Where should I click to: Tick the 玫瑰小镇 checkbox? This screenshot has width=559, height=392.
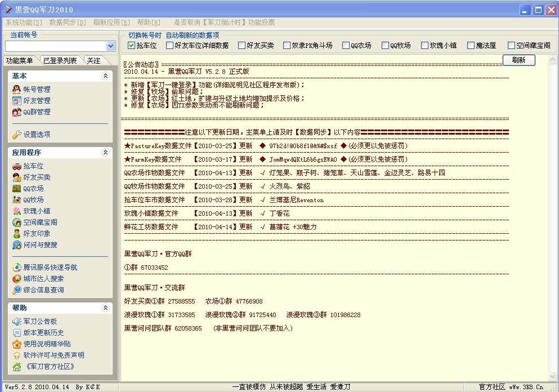[x=424, y=45]
